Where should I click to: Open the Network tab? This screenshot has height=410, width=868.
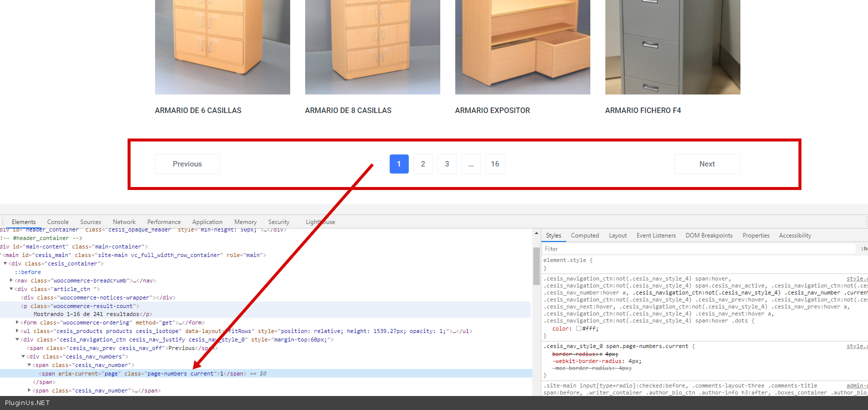pos(124,222)
